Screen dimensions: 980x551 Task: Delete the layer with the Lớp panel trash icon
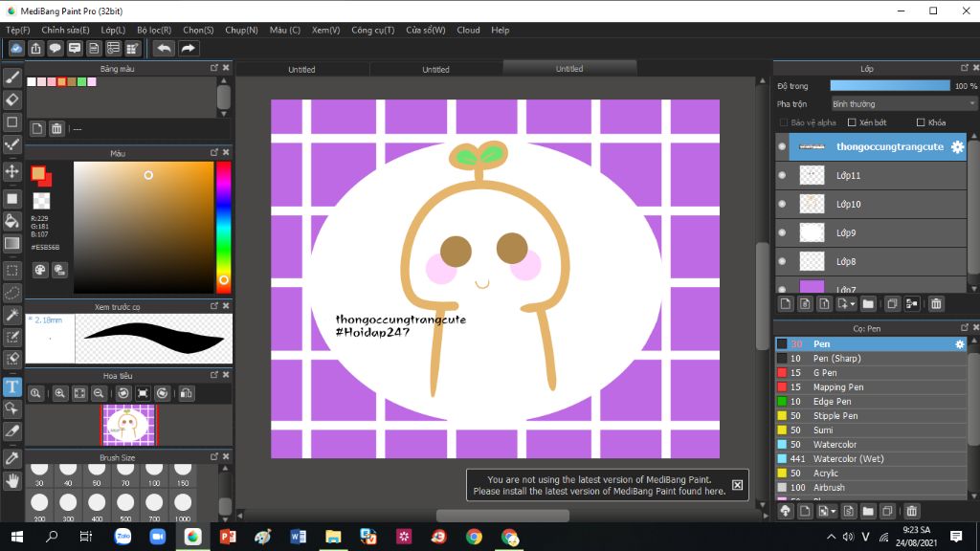(936, 304)
